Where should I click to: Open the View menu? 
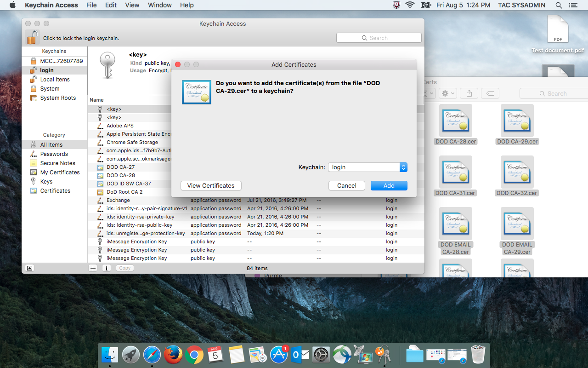pos(132,5)
